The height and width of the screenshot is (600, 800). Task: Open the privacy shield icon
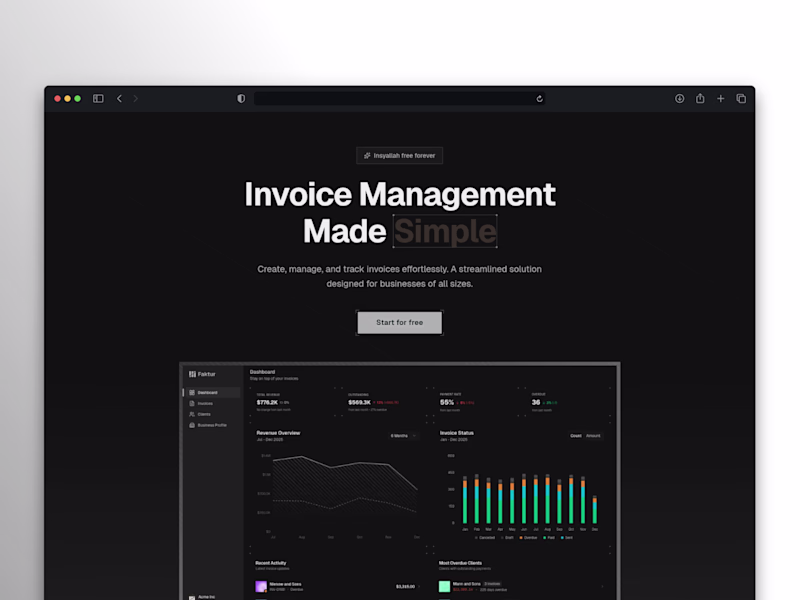click(241, 98)
